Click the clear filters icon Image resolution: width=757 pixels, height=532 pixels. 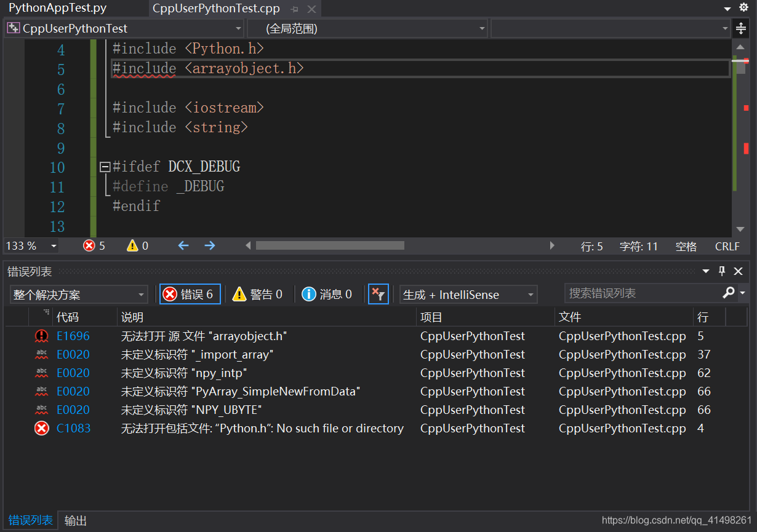(x=378, y=295)
